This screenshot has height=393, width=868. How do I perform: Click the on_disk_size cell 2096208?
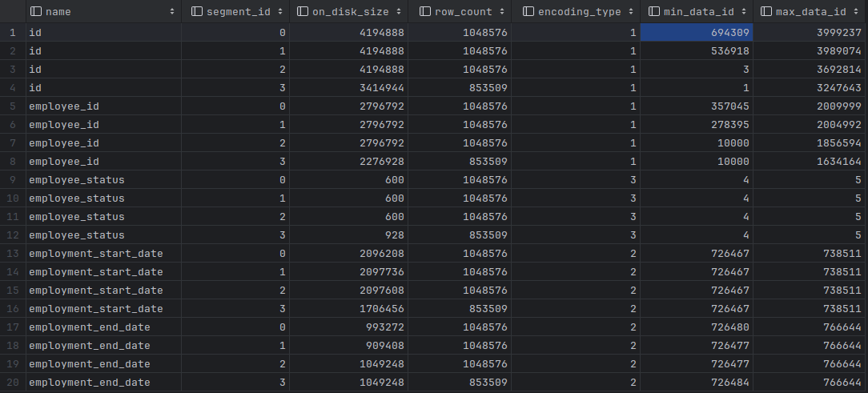(x=348, y=254)
